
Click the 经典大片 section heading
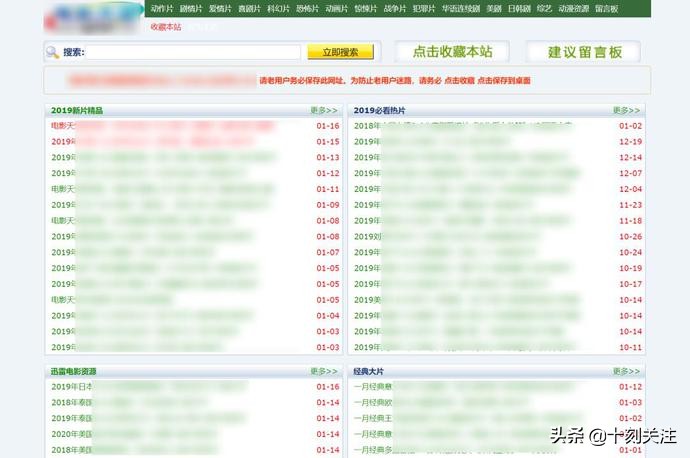click(368, 371)
